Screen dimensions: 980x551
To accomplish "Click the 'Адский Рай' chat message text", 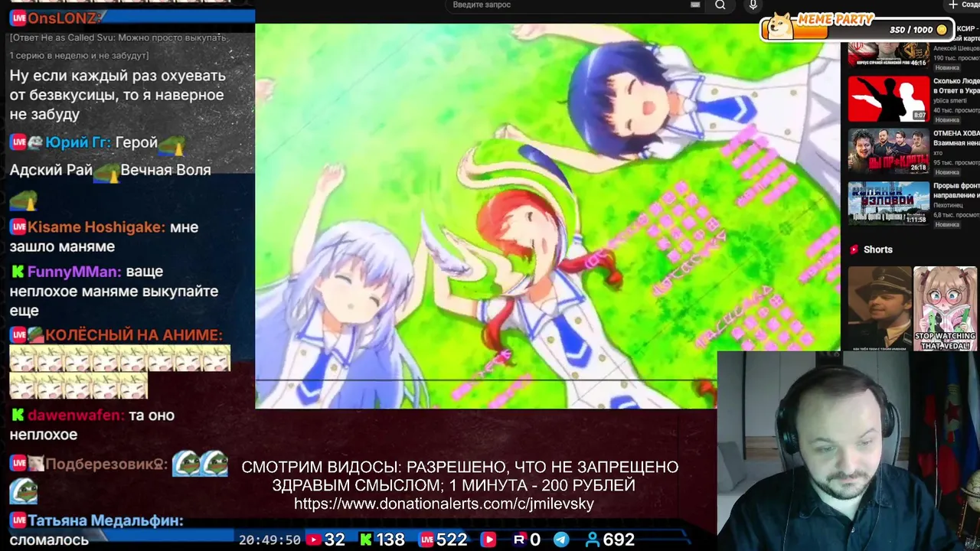I will [51, 170].
